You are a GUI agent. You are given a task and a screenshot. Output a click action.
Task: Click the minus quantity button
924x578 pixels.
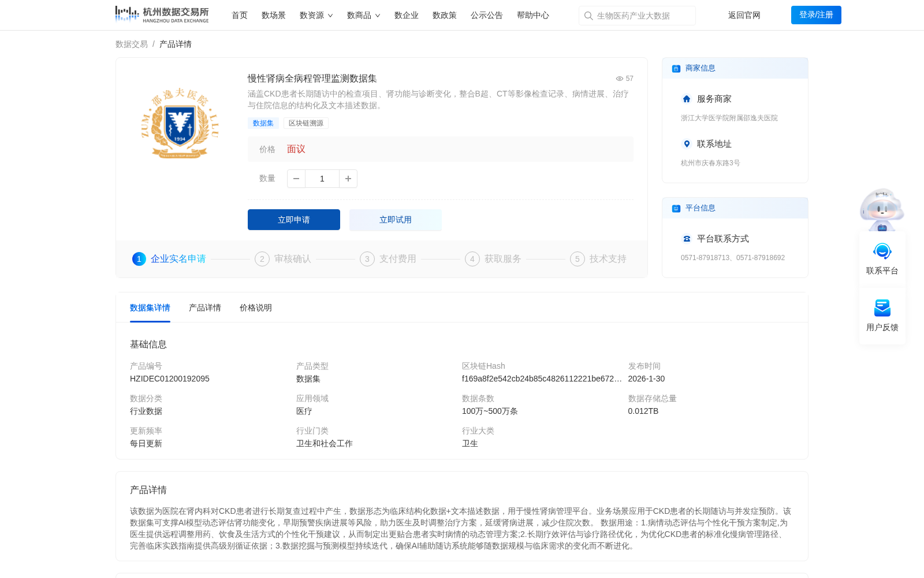point(296,179)
